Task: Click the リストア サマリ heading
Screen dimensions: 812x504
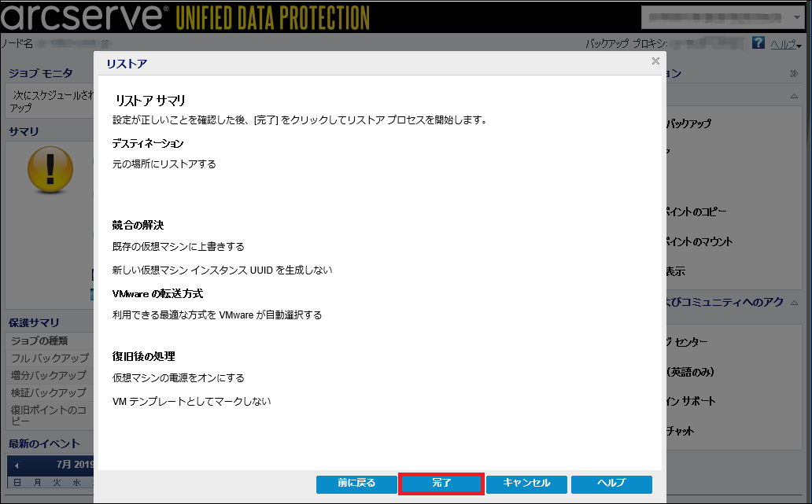Action: [x=150, y=101]
